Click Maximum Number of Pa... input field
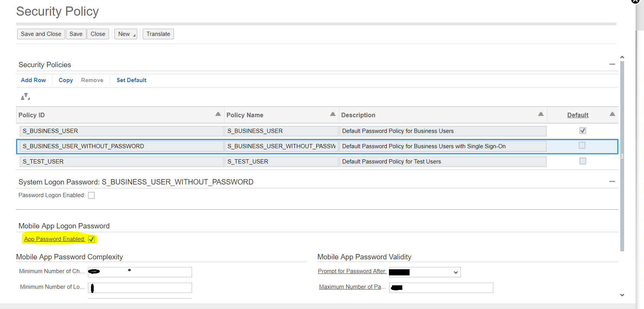The width and height of the screenshot is (644, 309). (441, 288)
